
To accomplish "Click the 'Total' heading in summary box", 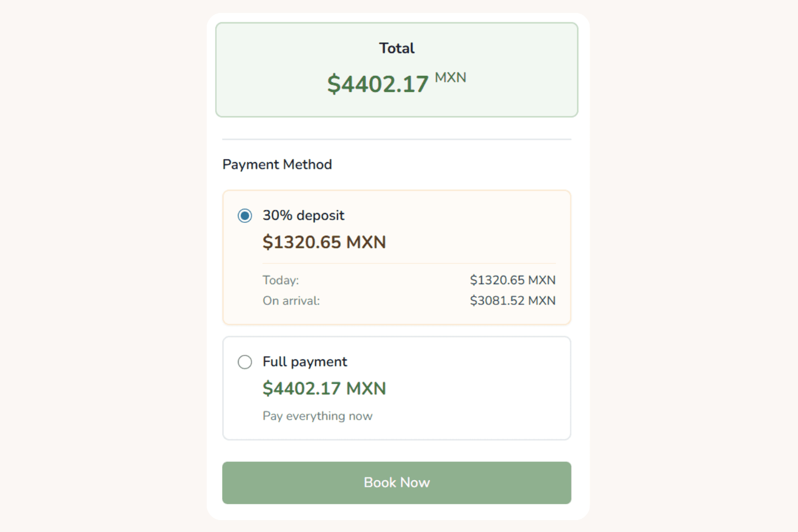I will (396, 48).
